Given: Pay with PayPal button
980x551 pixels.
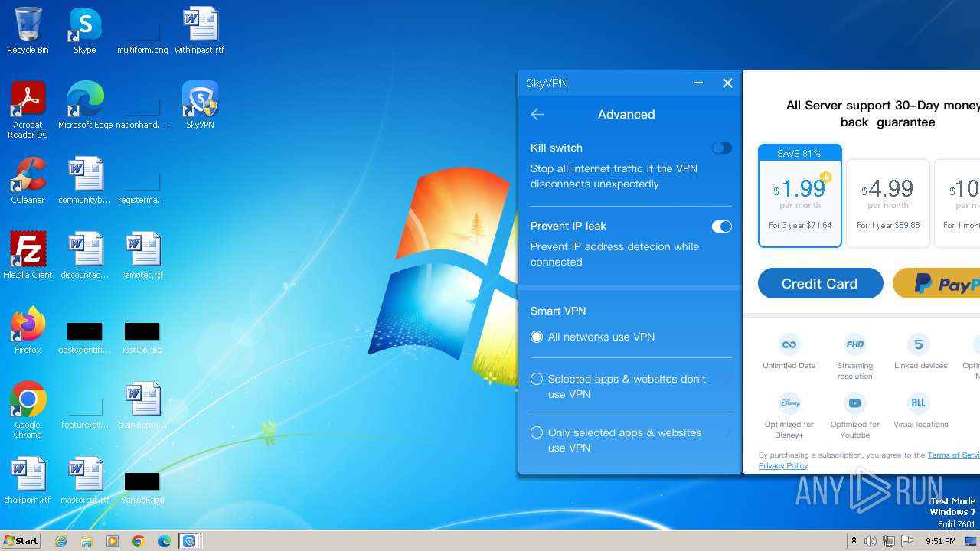Looking at the screenshot, I should pos(936,283).
